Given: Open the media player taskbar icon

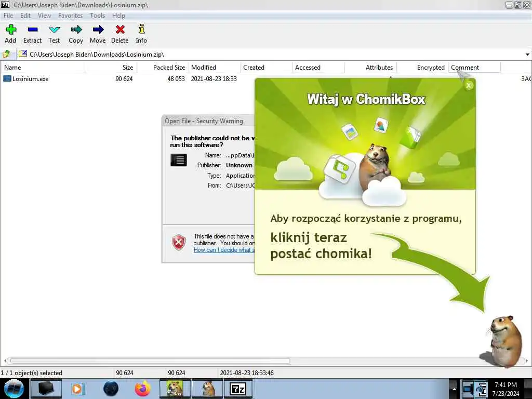Looking at the screenshot, I should coord(77,389).
